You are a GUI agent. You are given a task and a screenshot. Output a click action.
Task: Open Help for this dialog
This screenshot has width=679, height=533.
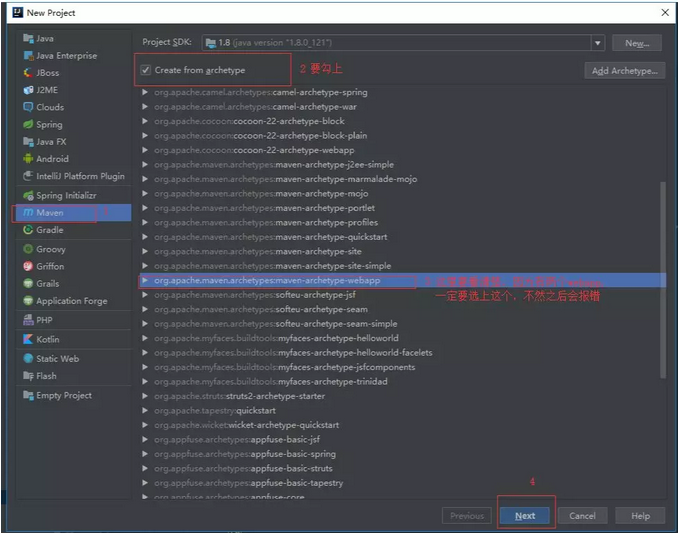coord(640,516)
